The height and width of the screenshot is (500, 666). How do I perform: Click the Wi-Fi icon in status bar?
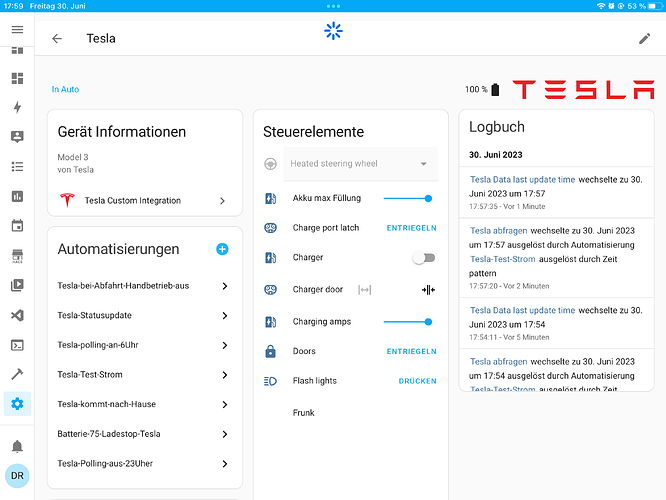pyautogui.click(x=601, y=6)
